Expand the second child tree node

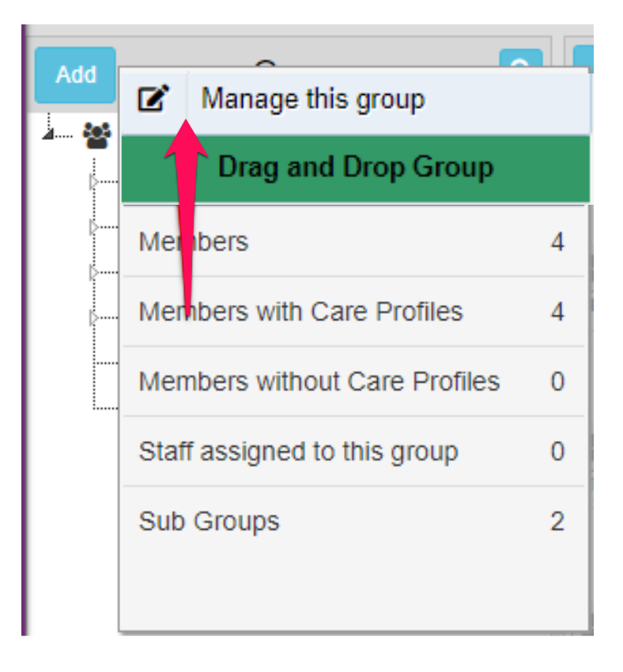point(93,228)
